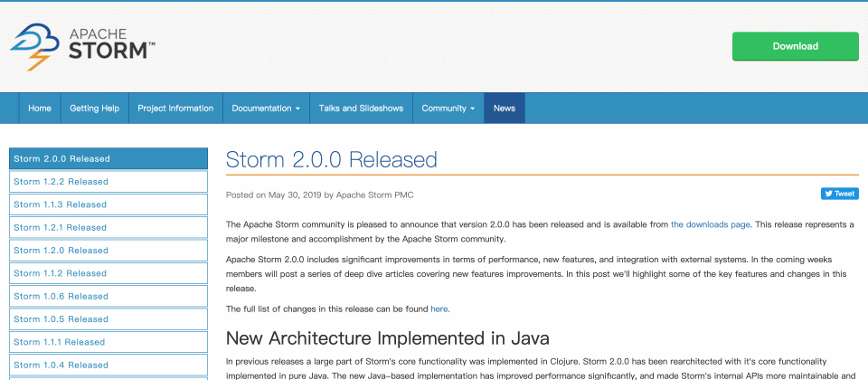Follow the 'here' changes link
This screenshot has width=868, height=380.
pyautogui.click(x=439, y=309)
